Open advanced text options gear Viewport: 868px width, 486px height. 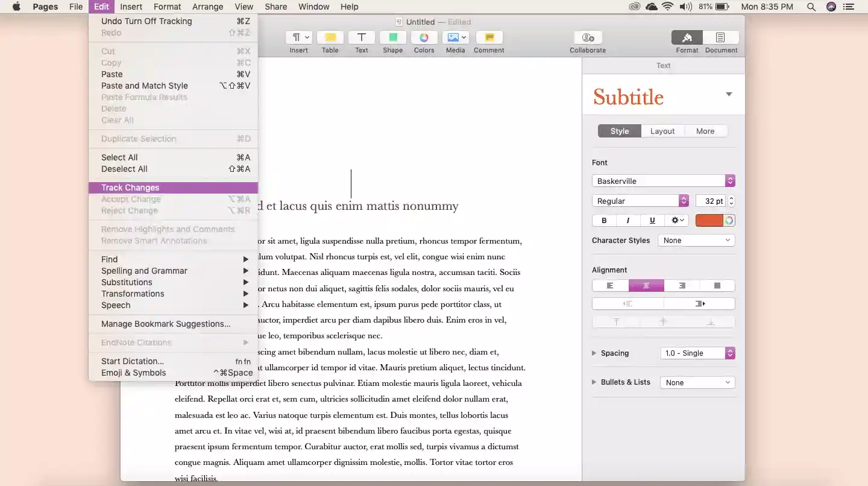tap(678, 221)
